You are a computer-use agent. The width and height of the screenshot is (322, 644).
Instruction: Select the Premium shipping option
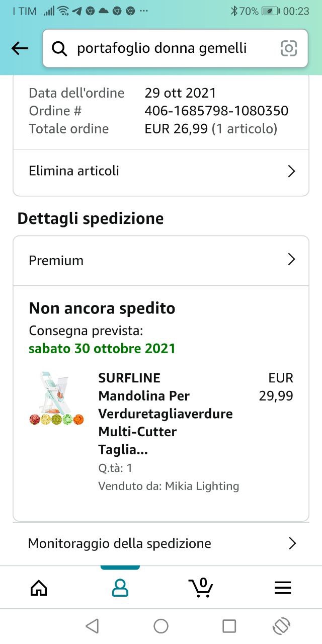coord(161,260)
